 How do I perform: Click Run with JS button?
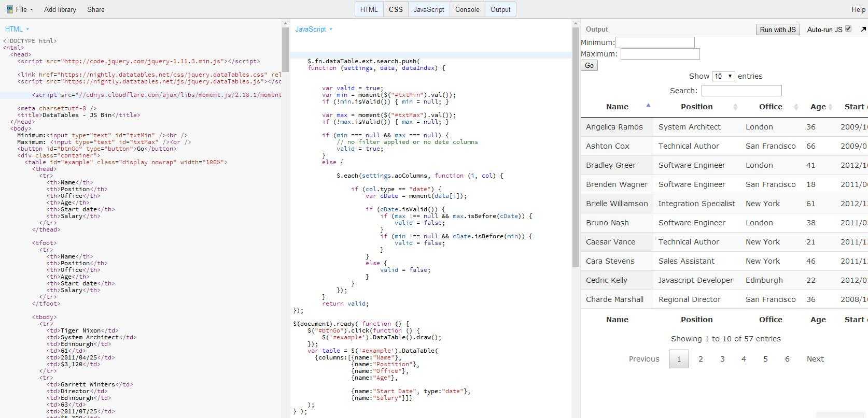coord(778,30)
